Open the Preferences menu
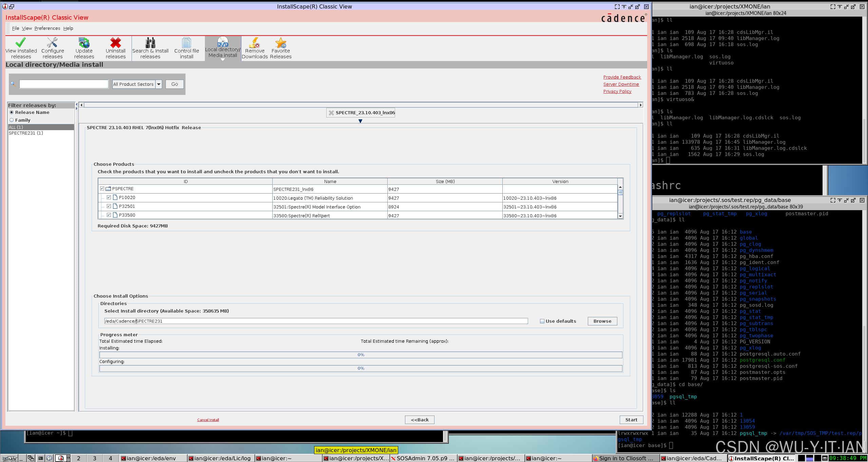 (x=47, y=28)
